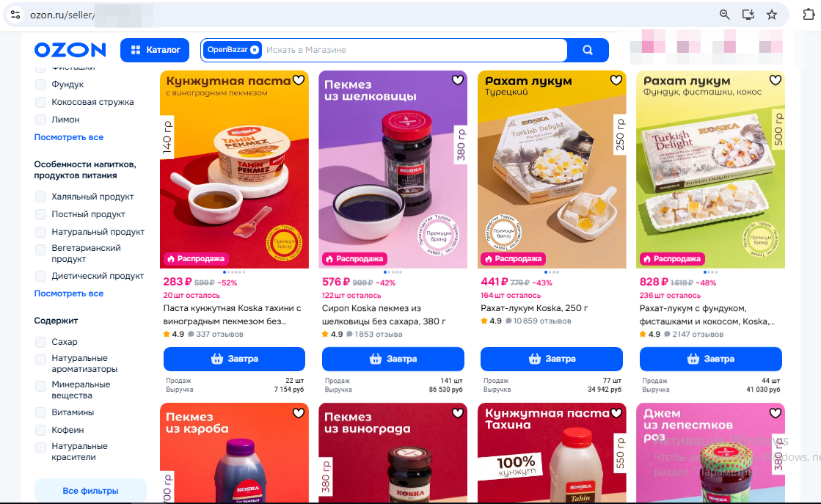Open Рахат-лукум Koska, 250 г product title
This screenshot has height=504, width=821.
point(534,308)
